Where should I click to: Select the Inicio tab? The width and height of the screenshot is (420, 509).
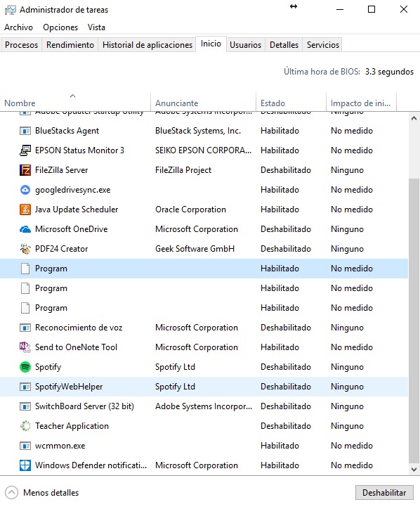click(211, 44)
